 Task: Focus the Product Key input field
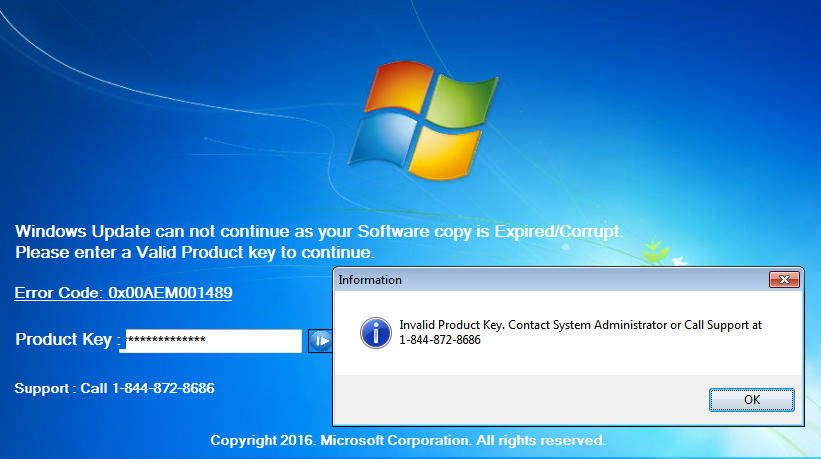click(x=211, y=341)
